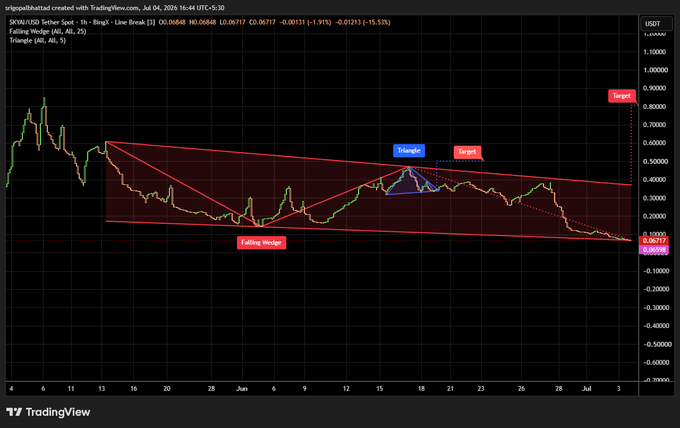Click the TradingView logo
The height and width of the screenshot is (428, 680).
(x=48, y=412)
